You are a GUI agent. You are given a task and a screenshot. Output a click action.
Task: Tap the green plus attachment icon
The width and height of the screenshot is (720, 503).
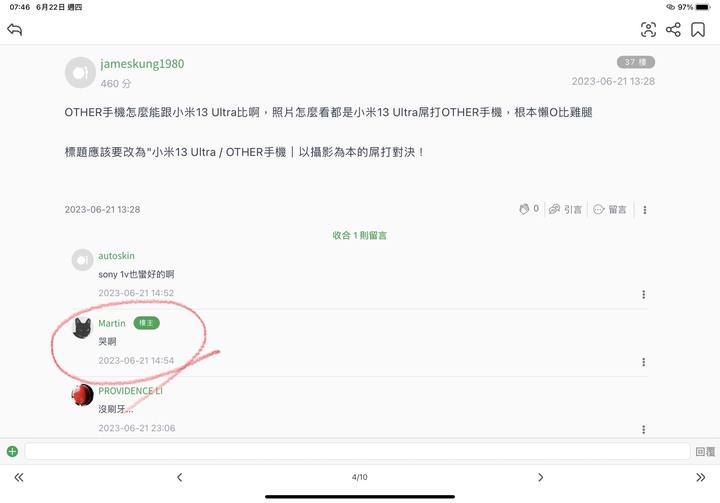click(x=12, y=451)
